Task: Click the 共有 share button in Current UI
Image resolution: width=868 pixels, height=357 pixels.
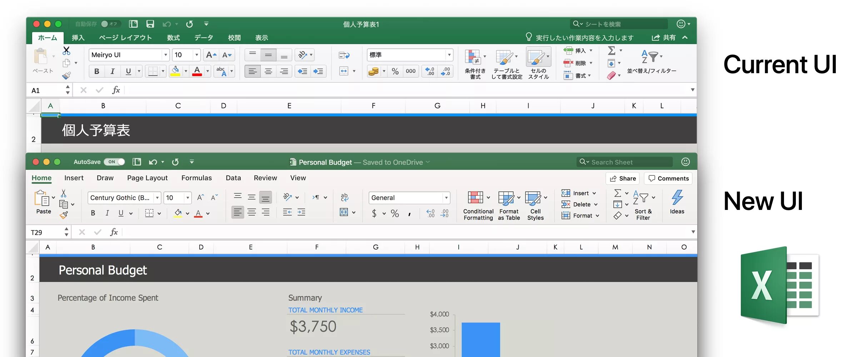Action: click(x=664, y=37)
